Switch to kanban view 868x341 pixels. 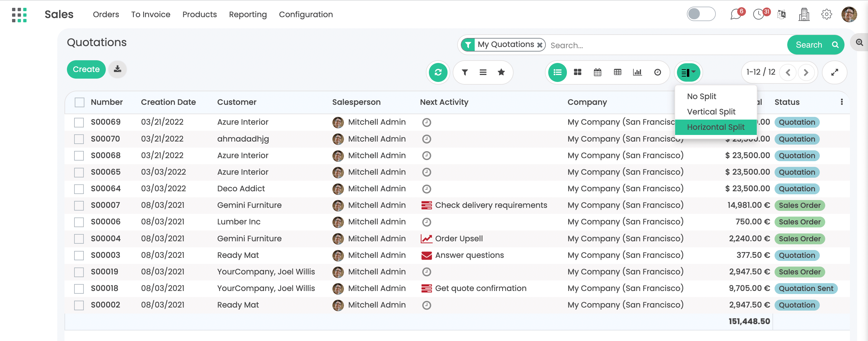(577, 72)
